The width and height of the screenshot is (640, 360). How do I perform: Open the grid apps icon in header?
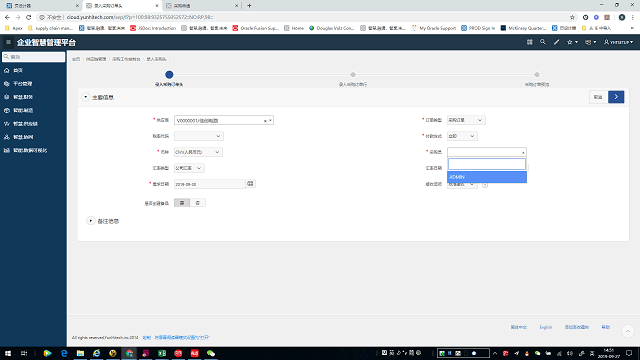click(x=529, y=42)
